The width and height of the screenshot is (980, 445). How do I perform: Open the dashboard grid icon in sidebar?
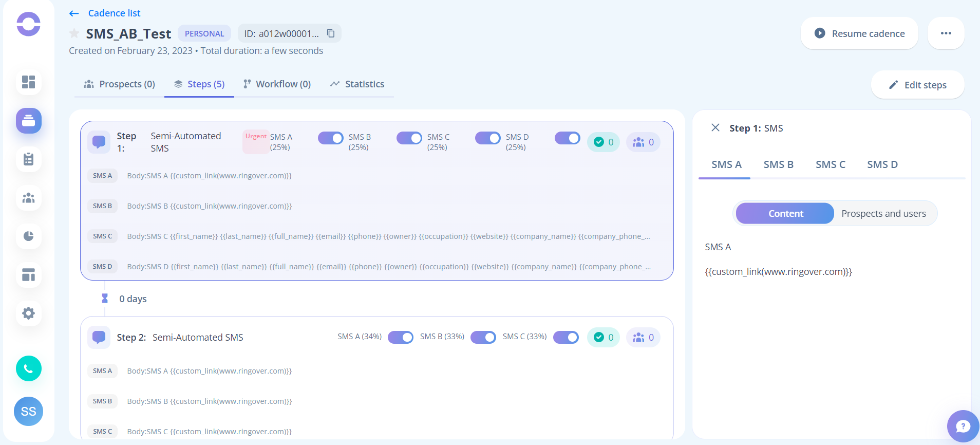pos(29,82)
